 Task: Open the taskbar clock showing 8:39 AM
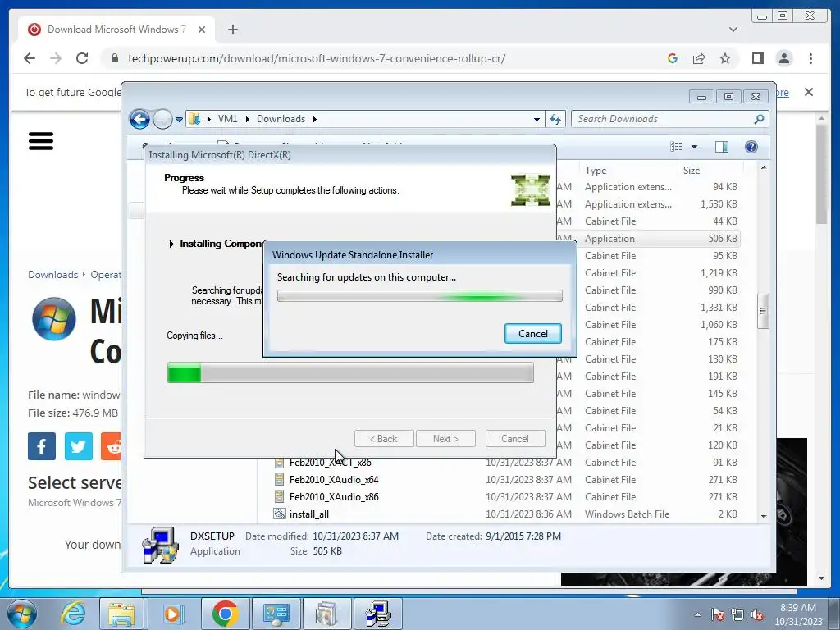click(797, 614)
